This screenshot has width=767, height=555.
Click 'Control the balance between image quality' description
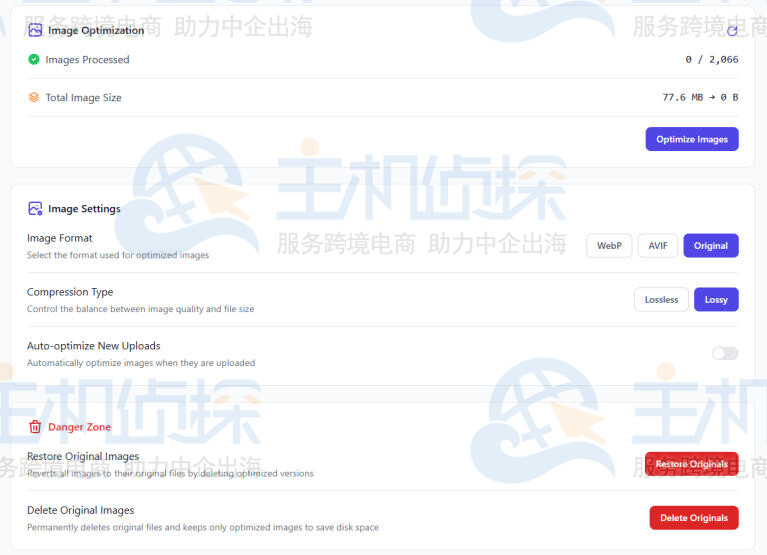click(140, 309)
